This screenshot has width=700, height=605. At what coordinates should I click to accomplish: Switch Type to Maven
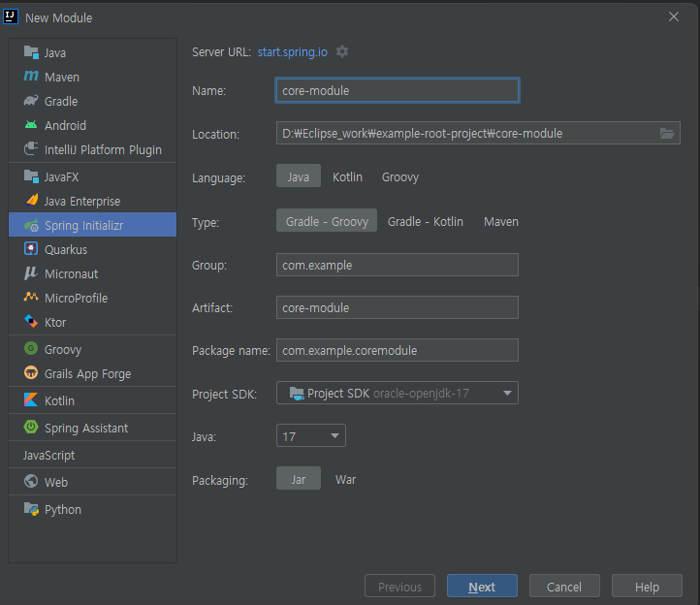(501, 222)
